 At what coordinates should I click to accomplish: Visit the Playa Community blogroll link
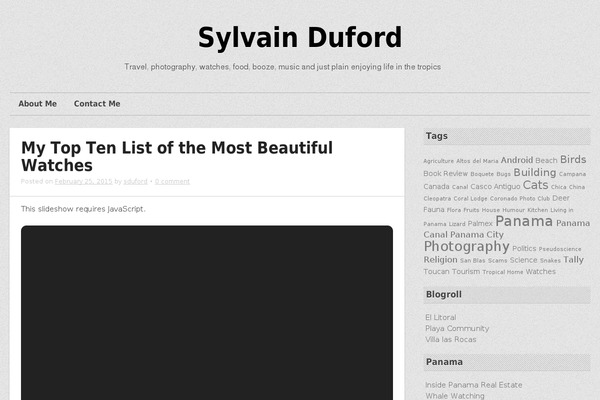tap(457, 328)
